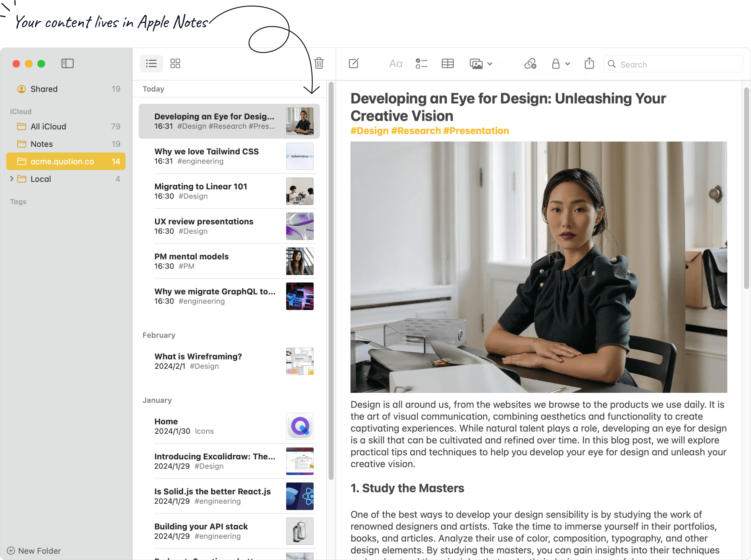Open the media attachment dropdown chevron

(x=490, y=64)
